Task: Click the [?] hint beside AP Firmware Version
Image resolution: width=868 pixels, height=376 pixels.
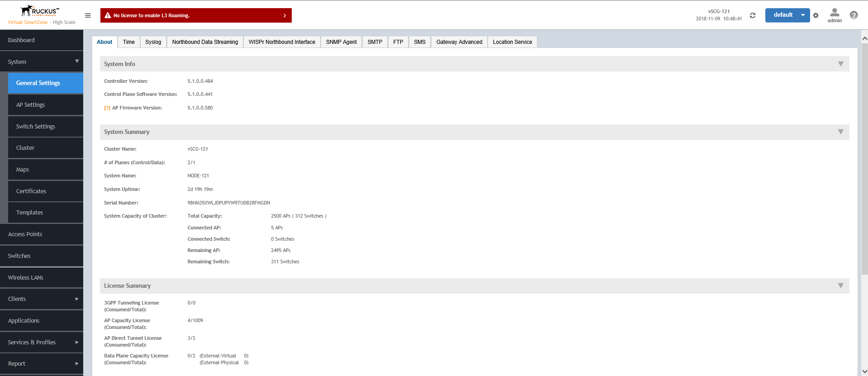Action: click(107, 108)
